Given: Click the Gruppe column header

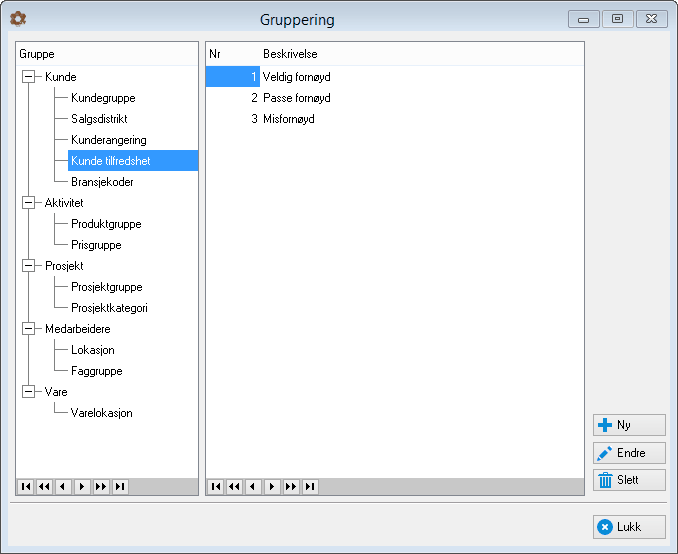Looking at the screenshot, I should (x=107, y=54).
